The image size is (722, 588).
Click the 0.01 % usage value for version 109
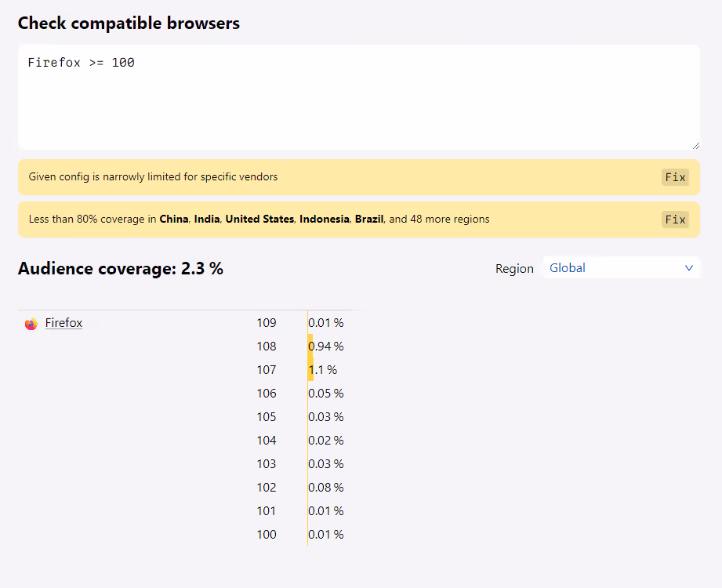326,323
